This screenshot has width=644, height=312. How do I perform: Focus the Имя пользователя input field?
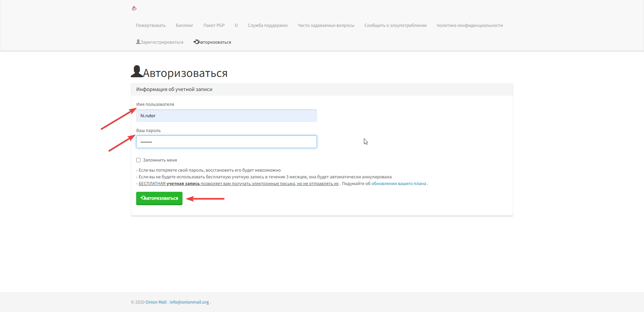(226, 116)
